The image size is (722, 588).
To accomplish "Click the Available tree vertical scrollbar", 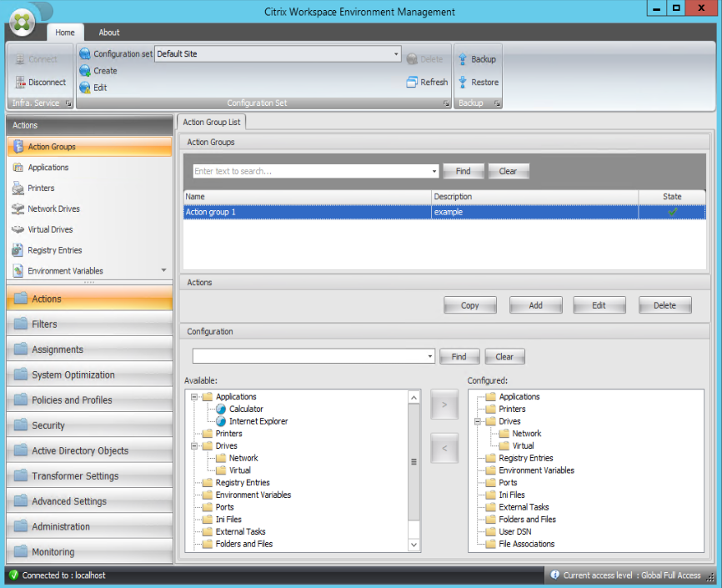I will point(414,461).
